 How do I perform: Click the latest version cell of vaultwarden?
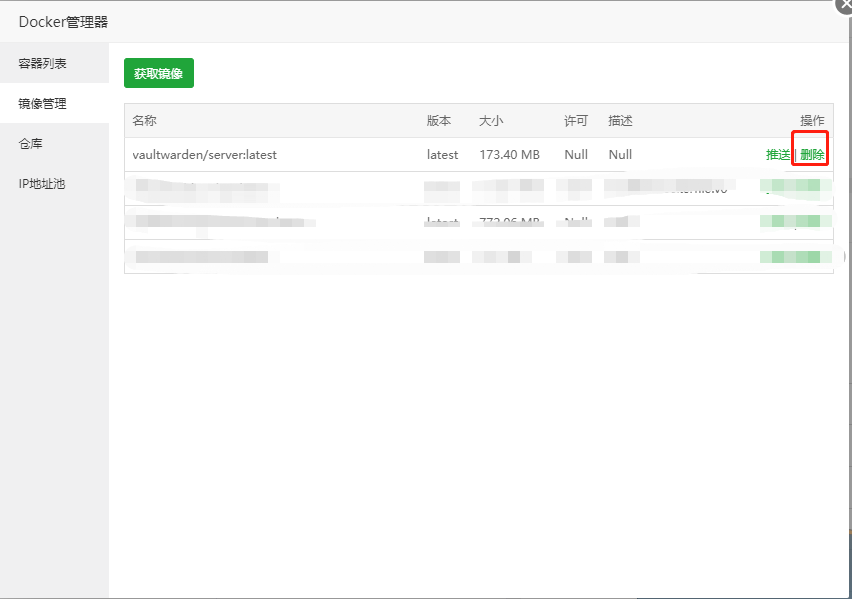[442, 155]
